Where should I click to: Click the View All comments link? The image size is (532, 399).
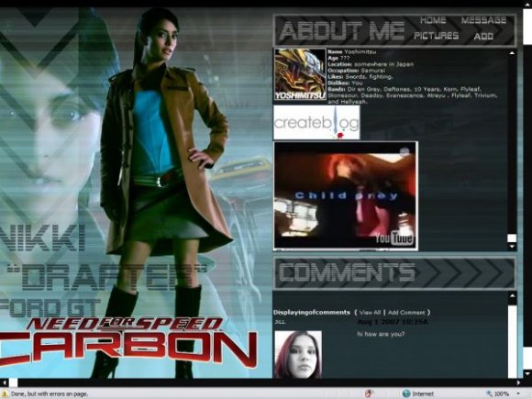point(370,313)
